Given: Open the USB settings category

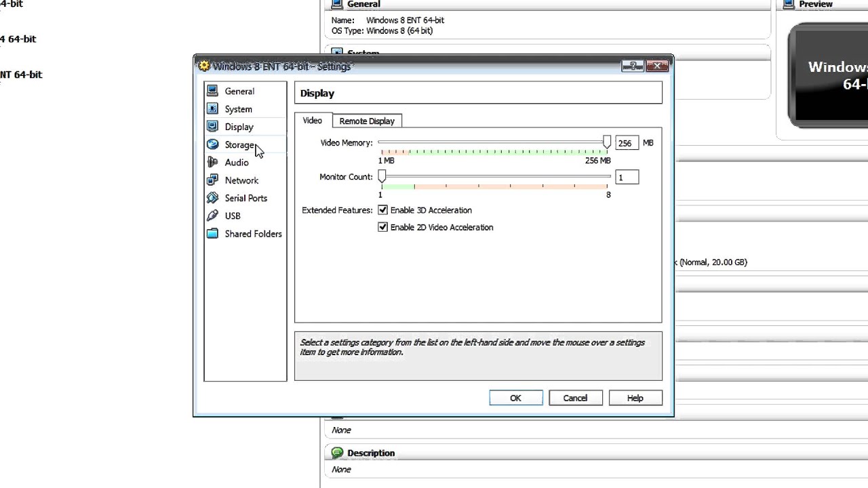Looking at the screenshot, I should click(x=233, y=216).
